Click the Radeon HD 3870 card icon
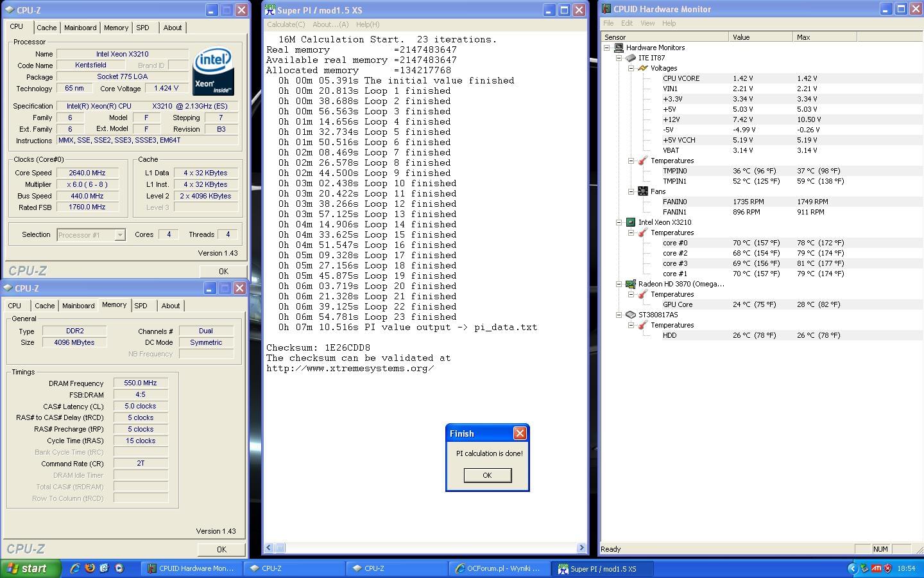Screen dimensions: 924x578 pos(631,284)
